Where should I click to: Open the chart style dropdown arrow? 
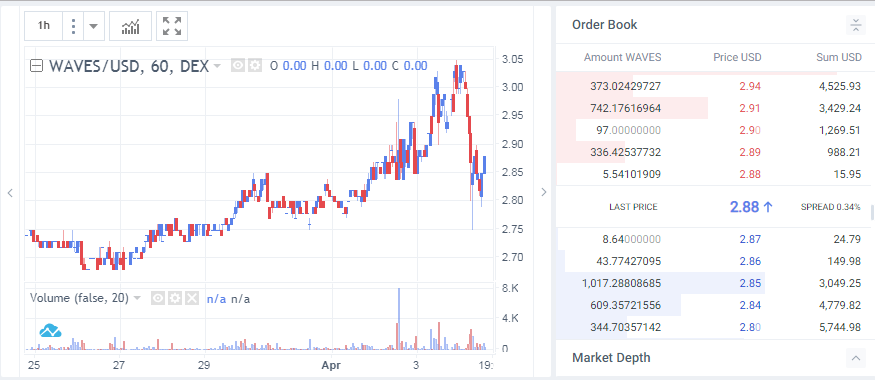click(94, 26)
